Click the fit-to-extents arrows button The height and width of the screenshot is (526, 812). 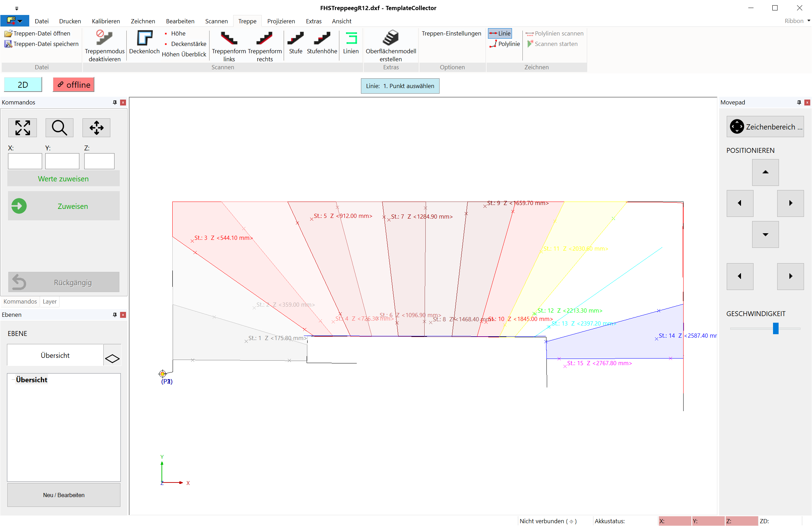[x=23, y=128]
